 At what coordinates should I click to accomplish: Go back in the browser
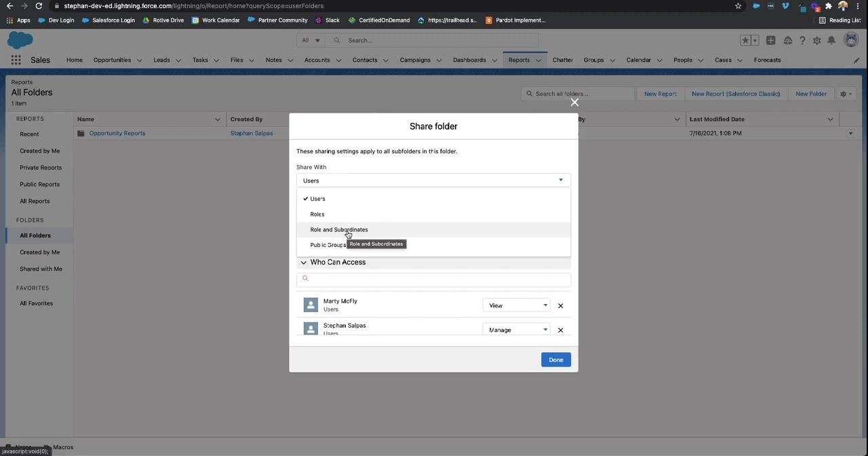9,6
